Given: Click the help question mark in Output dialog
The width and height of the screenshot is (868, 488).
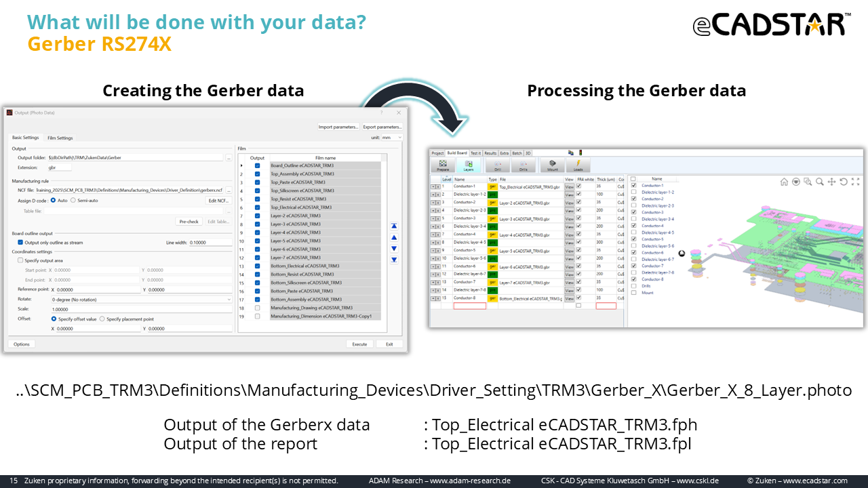Looking at the screenshot, I should click(x=381, y=113).
